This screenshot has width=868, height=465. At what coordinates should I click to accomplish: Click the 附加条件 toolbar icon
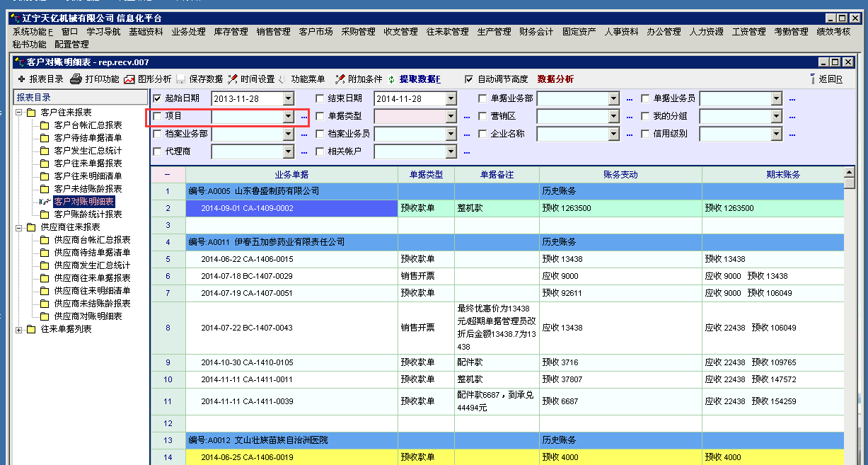(340, 79)
